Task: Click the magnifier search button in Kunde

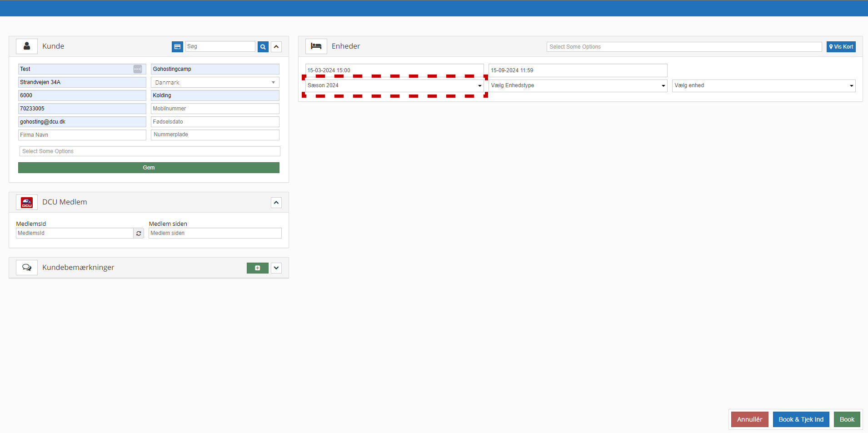Action: (x=263, y=47)
